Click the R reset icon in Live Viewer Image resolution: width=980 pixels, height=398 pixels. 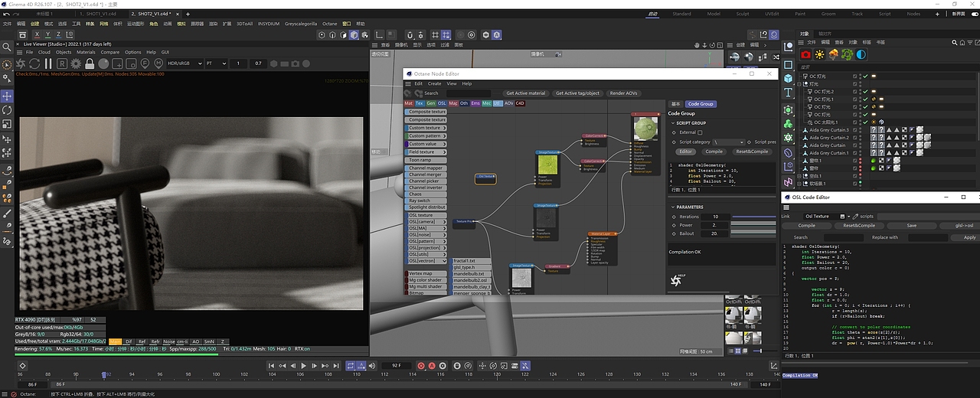(x=62, y=64)
